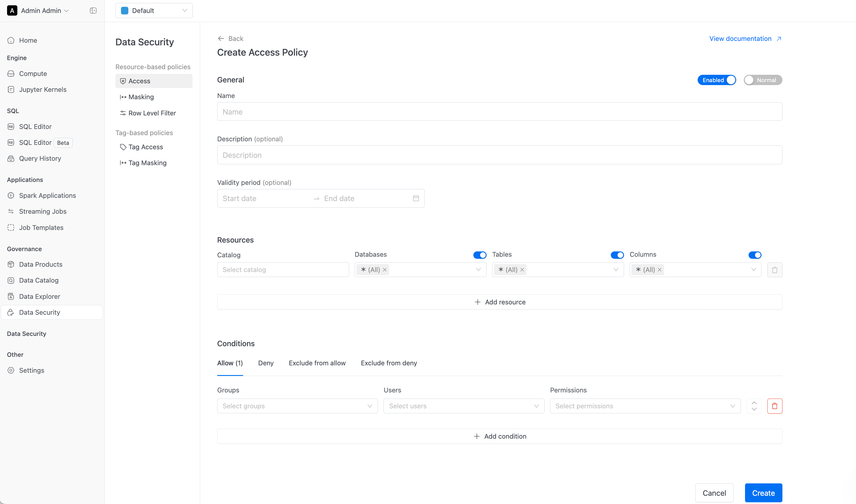
Task: Open Data Catalog icon
Action: (x=11, y=281)
